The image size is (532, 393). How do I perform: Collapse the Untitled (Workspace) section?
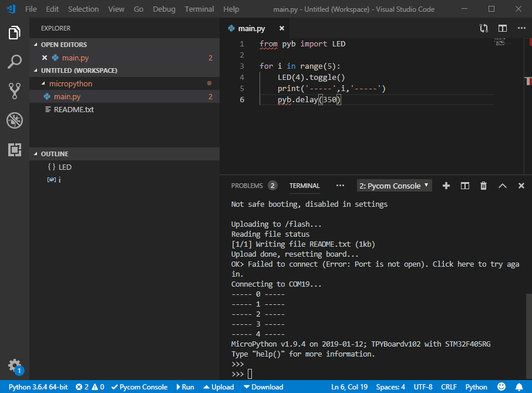click(36, 70)
